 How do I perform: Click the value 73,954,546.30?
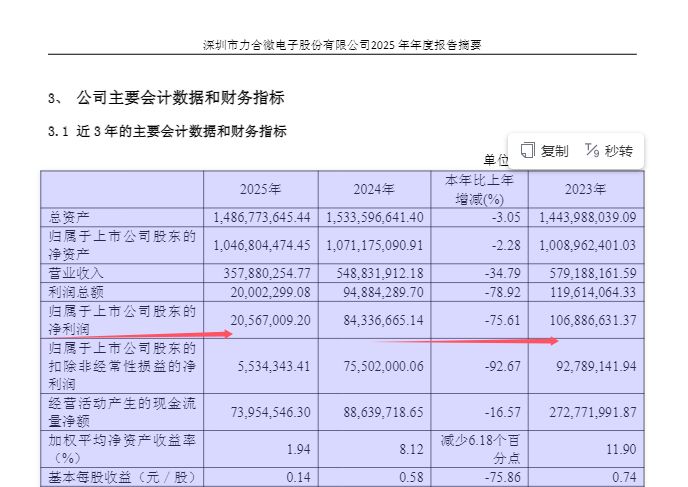(270, 412)
